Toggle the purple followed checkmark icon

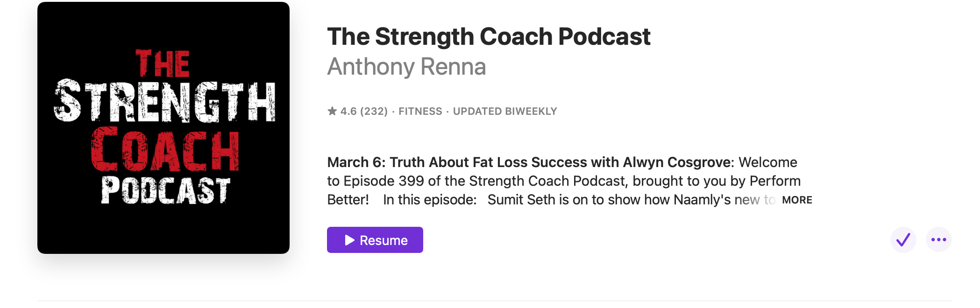[903, 240]
